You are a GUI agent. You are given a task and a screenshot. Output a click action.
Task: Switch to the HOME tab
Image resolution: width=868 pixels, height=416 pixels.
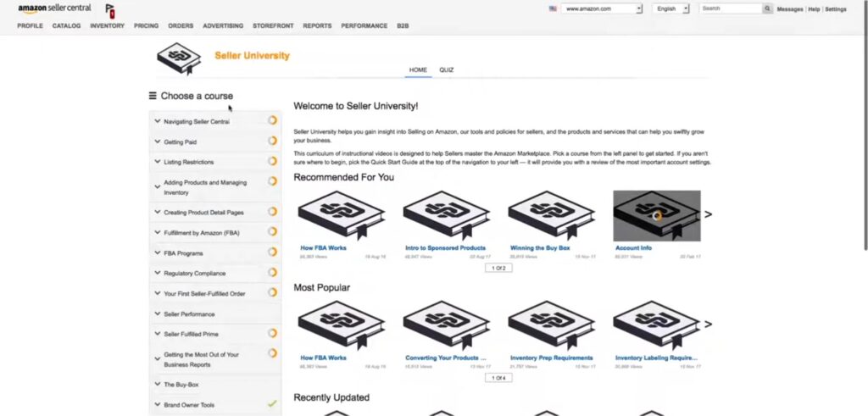pos(418,70)
